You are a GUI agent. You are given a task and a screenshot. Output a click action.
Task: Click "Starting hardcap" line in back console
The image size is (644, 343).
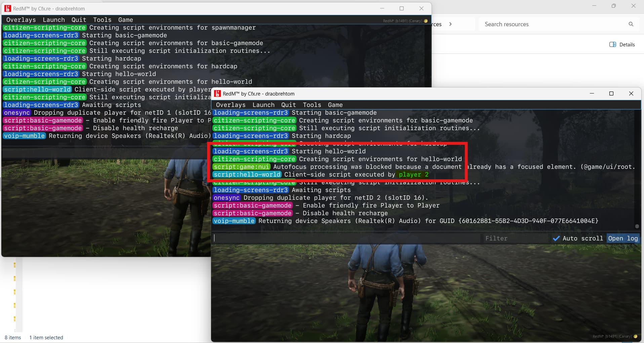111,59
